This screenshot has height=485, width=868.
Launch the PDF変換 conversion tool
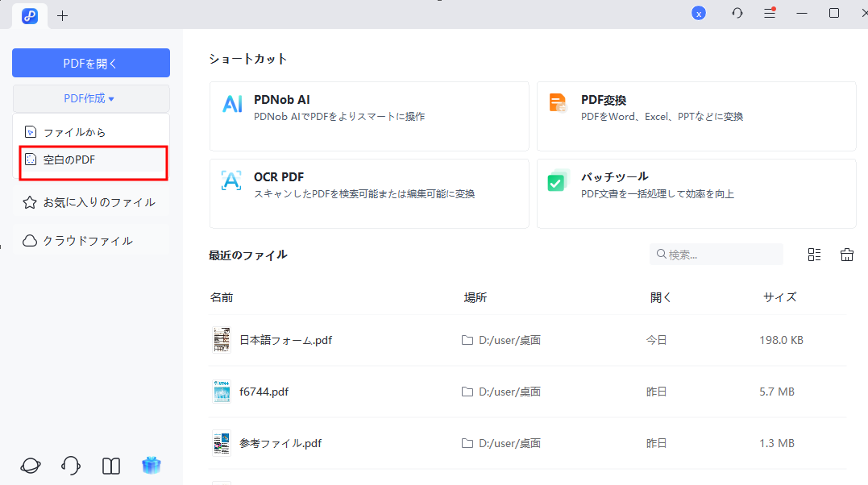[x=696, y=115]
